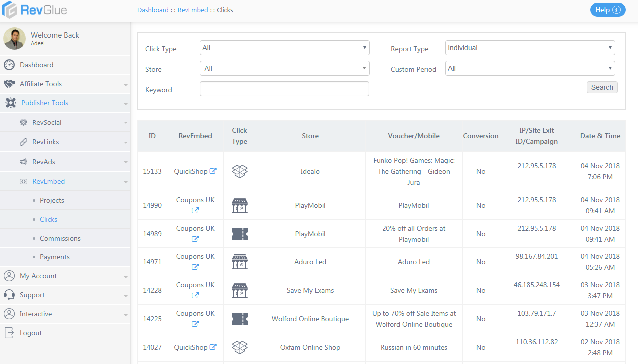Click the Publisher Tools puzzle icon

coord(10,103)
